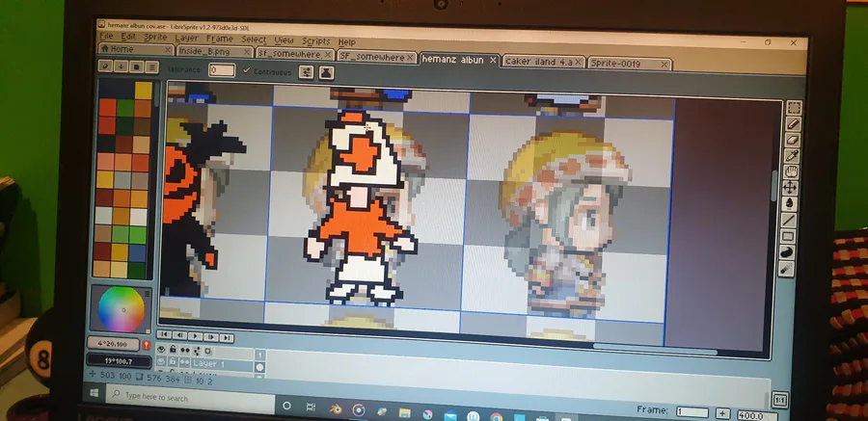The width and height of the screenshot is (868, 421).
Task: Click the ink bucket options button
Action: point(326,72)
